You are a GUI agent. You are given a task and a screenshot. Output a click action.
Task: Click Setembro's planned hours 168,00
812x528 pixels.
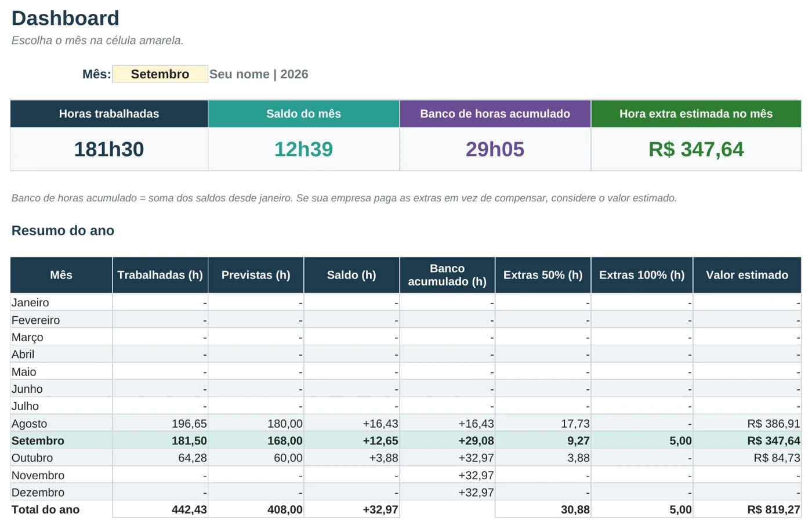pyautogui.click(x=285, y=441)
